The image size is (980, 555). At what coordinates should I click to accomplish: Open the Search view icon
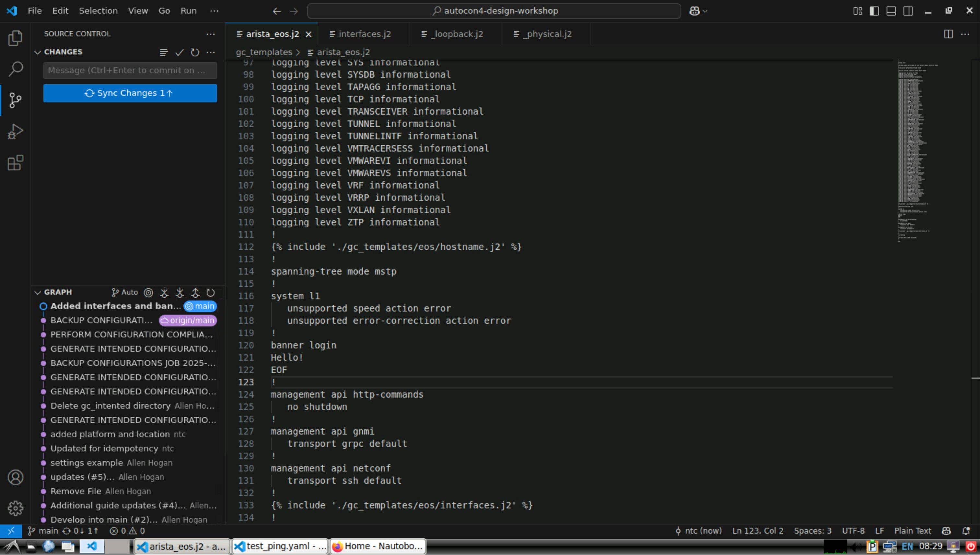point(15,69)
